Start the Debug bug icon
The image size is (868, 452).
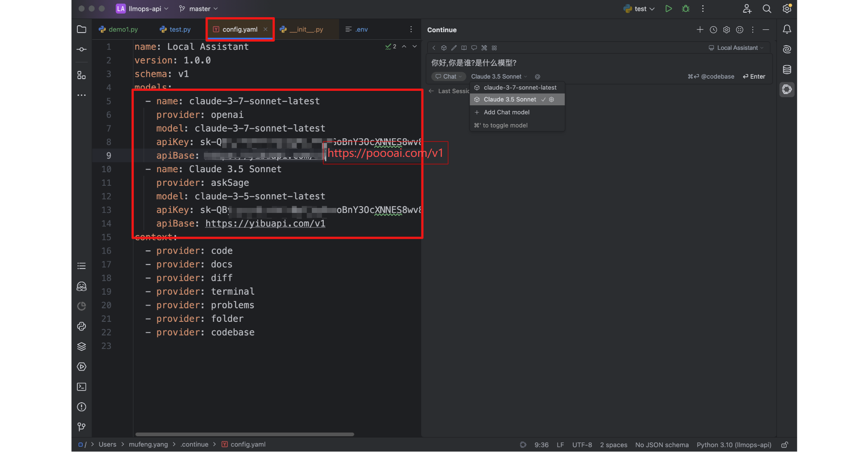[685, 9]
